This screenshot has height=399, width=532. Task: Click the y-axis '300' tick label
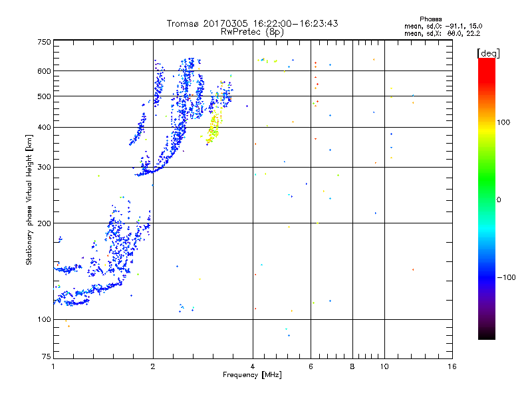coord(44,167)
